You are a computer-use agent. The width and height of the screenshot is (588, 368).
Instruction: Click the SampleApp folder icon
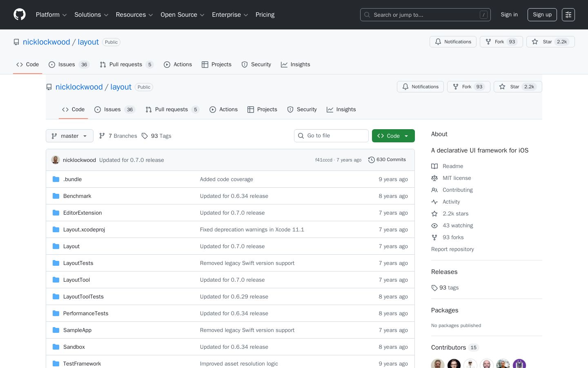pos(56,330)
